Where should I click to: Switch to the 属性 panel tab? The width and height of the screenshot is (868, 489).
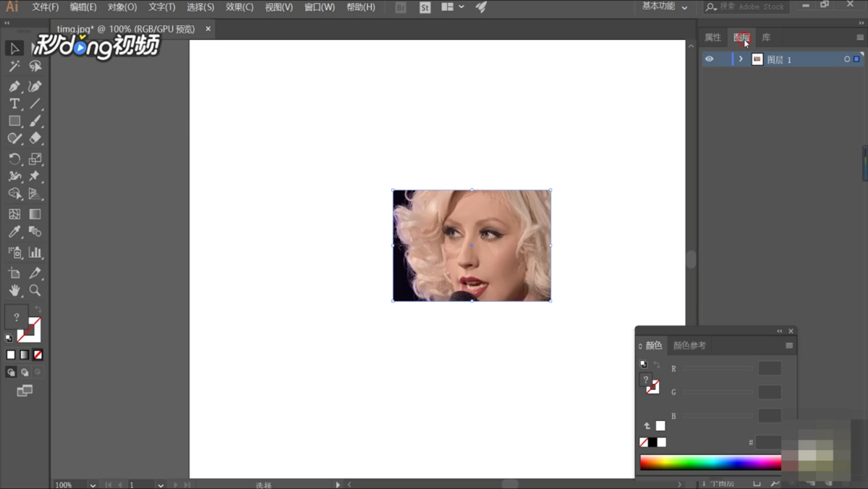[x=713, y=38]
